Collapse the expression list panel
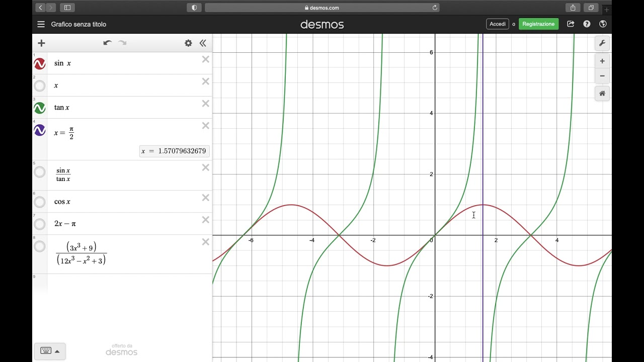The width and height of the screenshot is (644, 362). tap(203, 43)
